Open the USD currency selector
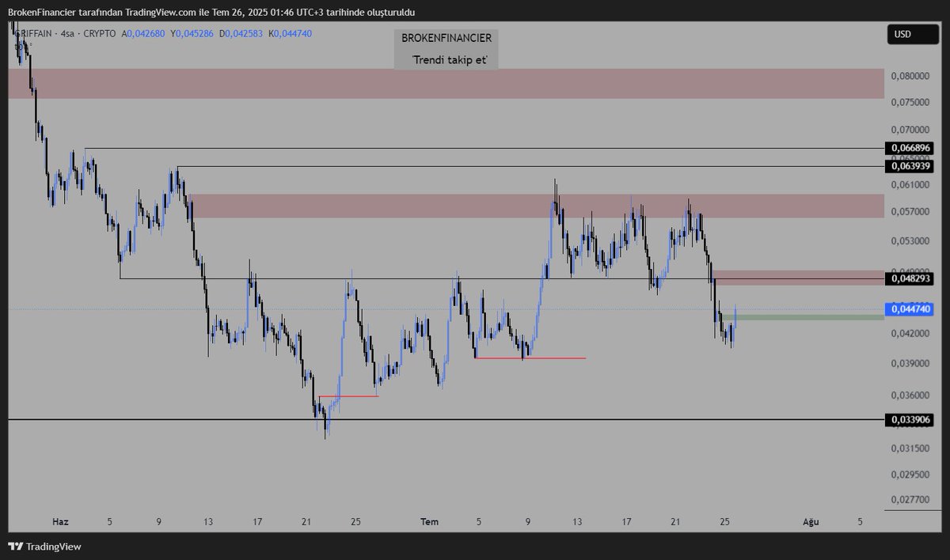 click(912, 34)
